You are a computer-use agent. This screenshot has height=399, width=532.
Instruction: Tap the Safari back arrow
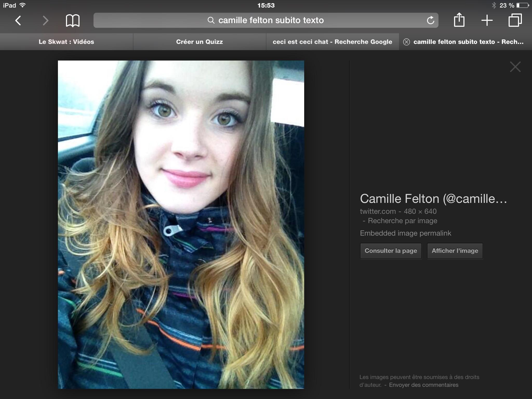tap(18, 21)
